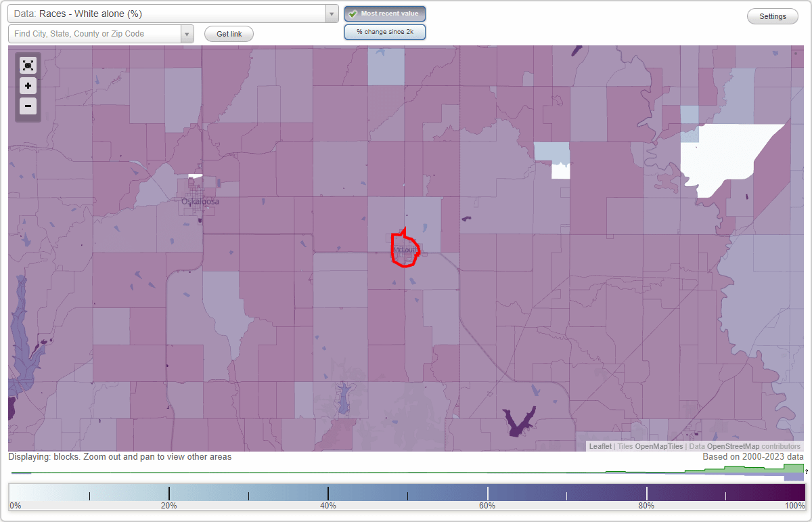The image size is (812, 522).
Task: Click the city search input field
Action: click(95, 33)
